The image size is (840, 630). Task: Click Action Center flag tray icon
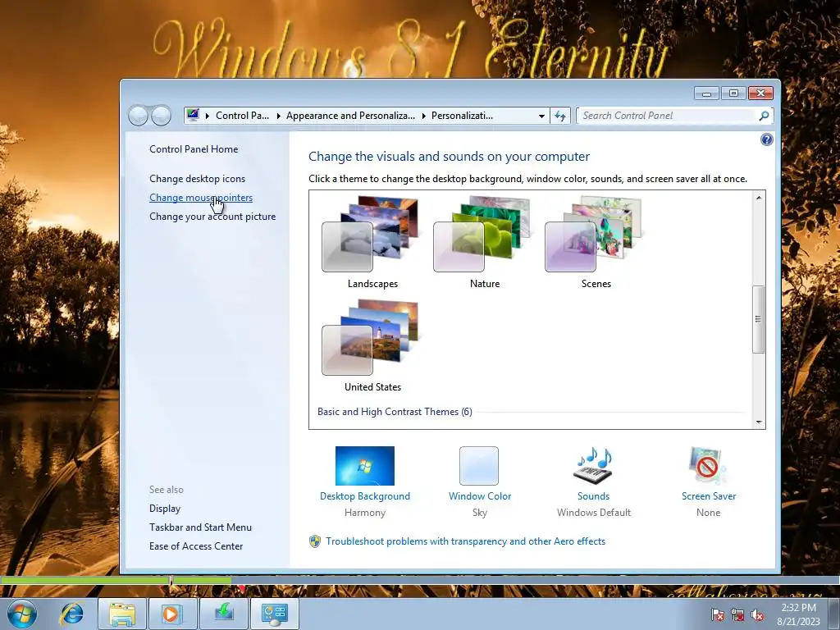tap(717, 614)
